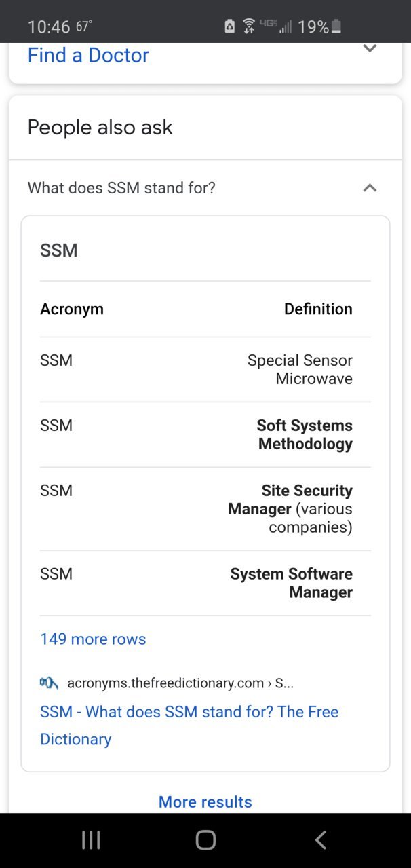Select 'Soft Systems Methodology' definition
The height and width of the screenshot is (868, 411).
point(305,434)
